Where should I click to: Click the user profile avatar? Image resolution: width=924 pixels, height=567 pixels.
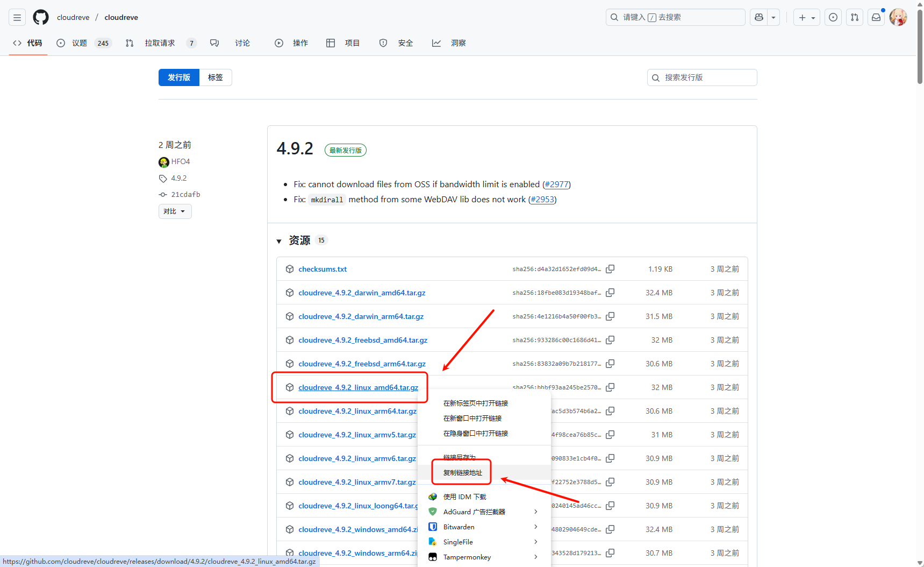898,18
